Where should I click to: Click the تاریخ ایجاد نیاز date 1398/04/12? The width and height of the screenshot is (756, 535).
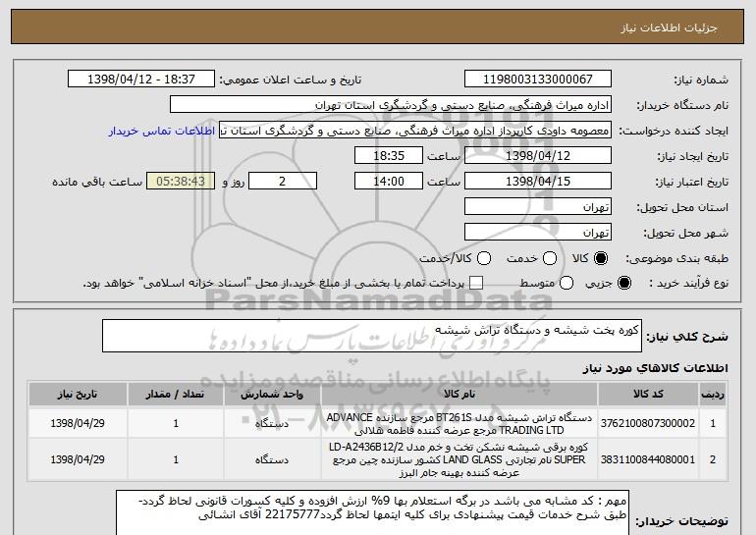coord(538,156)
